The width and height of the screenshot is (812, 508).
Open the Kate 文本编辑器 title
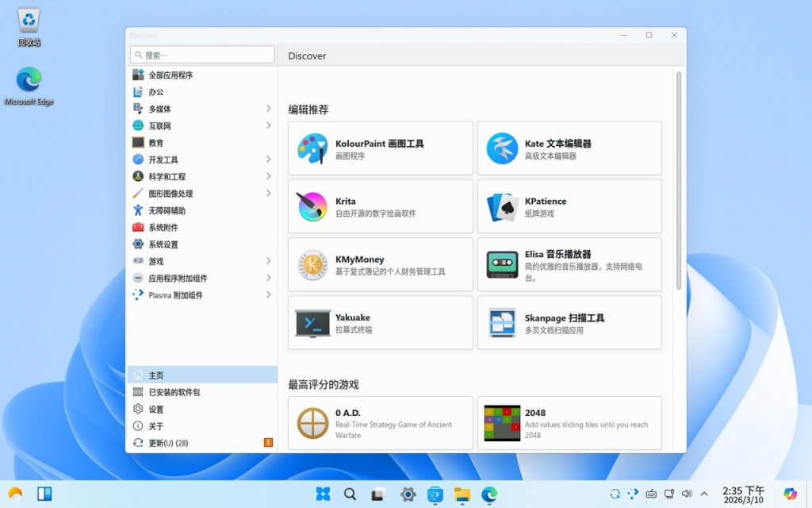pos(557,144)
